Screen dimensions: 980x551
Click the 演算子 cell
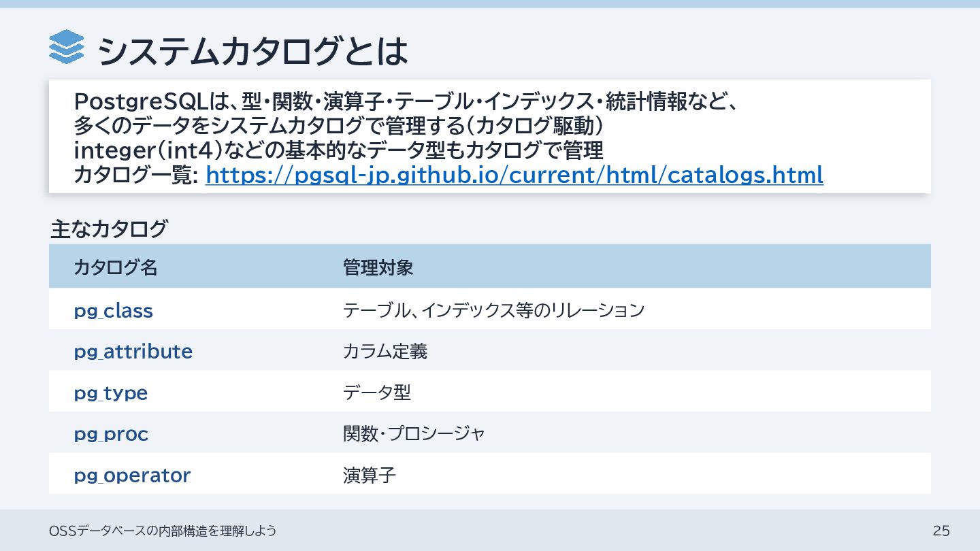point(370,475)
